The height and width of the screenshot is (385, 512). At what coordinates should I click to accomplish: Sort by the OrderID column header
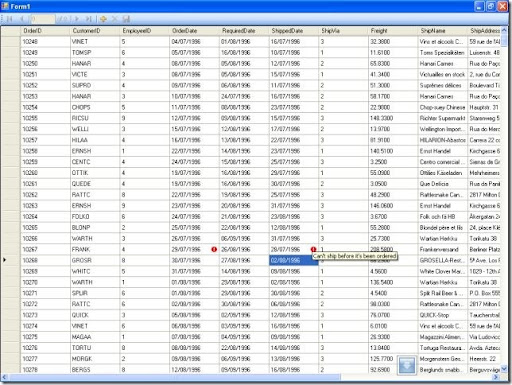(45, 31)
